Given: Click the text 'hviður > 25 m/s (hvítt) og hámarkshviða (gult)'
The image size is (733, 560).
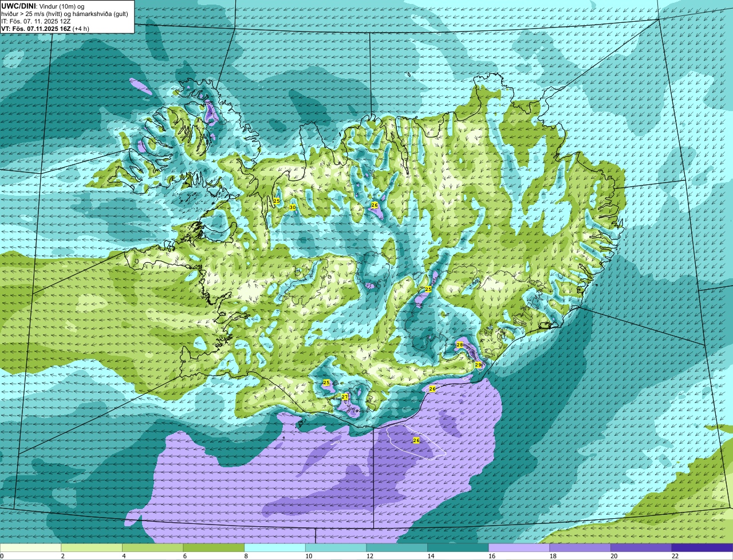Looking at the screenshot, I should pos(65,13).
